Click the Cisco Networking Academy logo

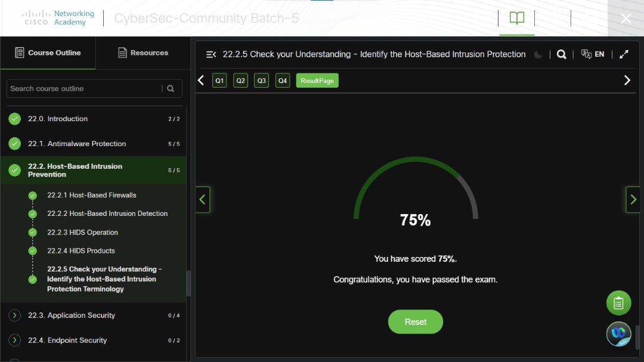click(58, 18)
